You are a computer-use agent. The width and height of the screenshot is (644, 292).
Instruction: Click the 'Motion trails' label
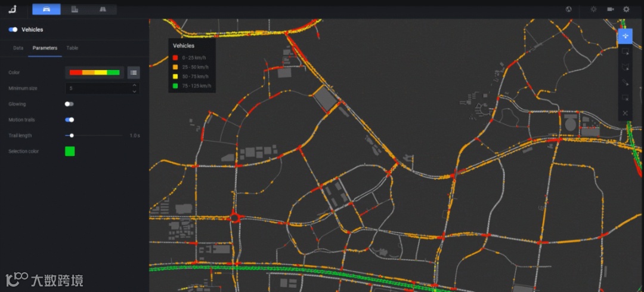point(22,119)
